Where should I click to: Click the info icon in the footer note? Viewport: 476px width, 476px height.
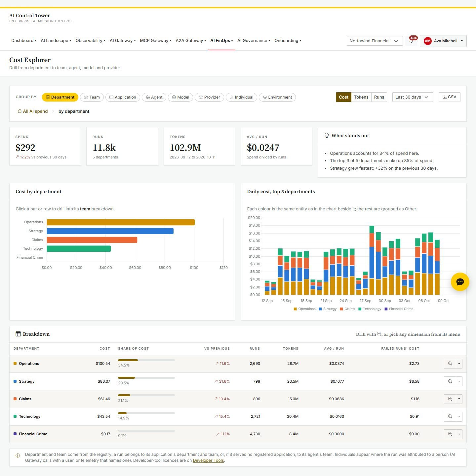[18, 455]
